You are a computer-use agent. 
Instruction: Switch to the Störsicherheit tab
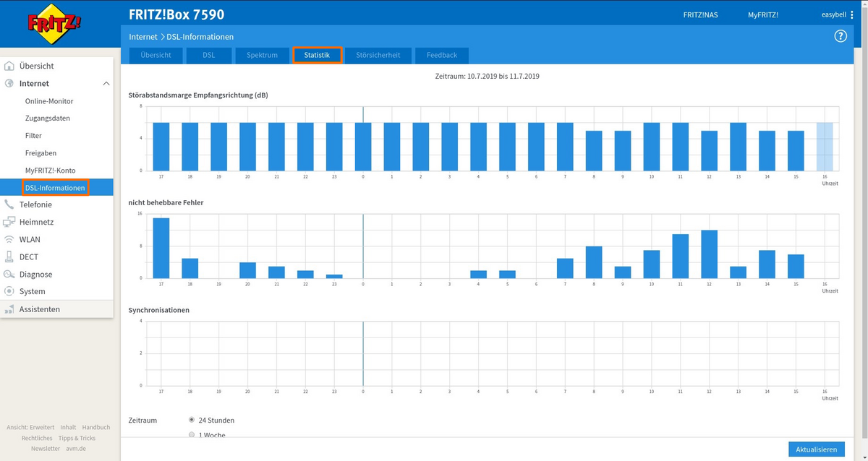pyautogui.click(x=378, y=55)
